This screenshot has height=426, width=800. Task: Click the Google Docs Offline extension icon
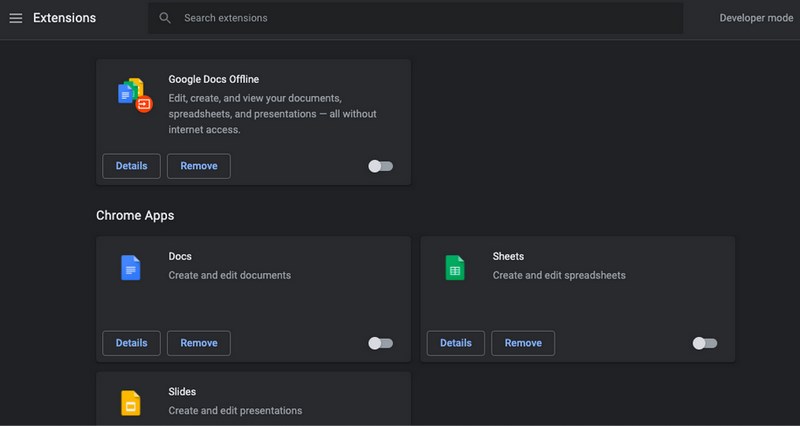pos(135,95)
